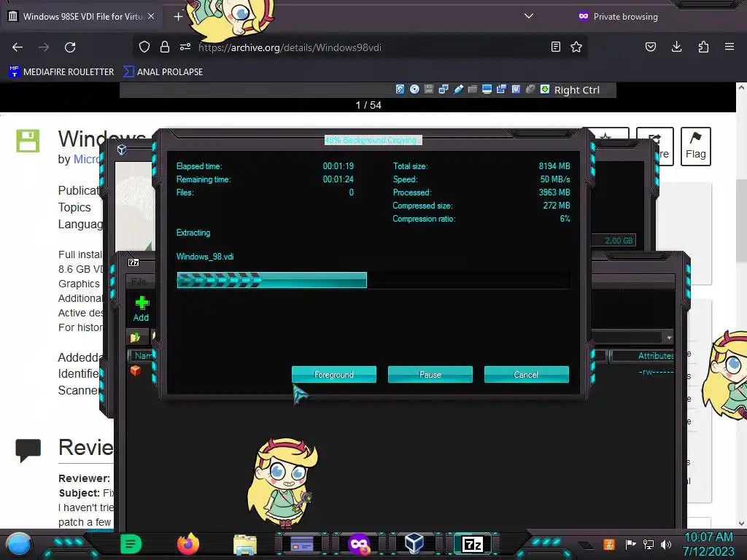Click the VirtualBox optical disc icon

coord(414,89)
